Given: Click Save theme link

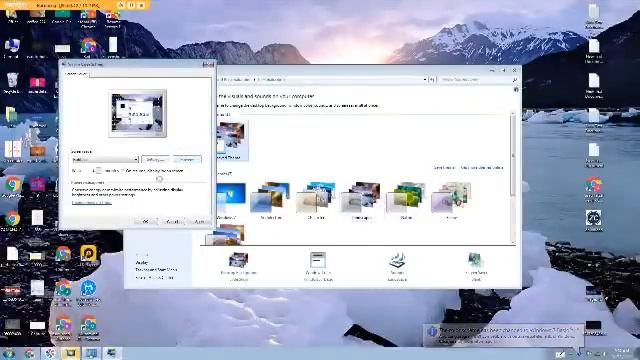Looking at the screenshot, I should tap(444, 168).
